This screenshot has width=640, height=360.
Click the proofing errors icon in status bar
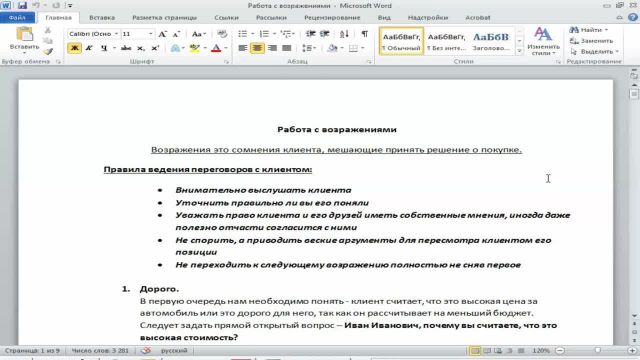(x=146, y=351)
